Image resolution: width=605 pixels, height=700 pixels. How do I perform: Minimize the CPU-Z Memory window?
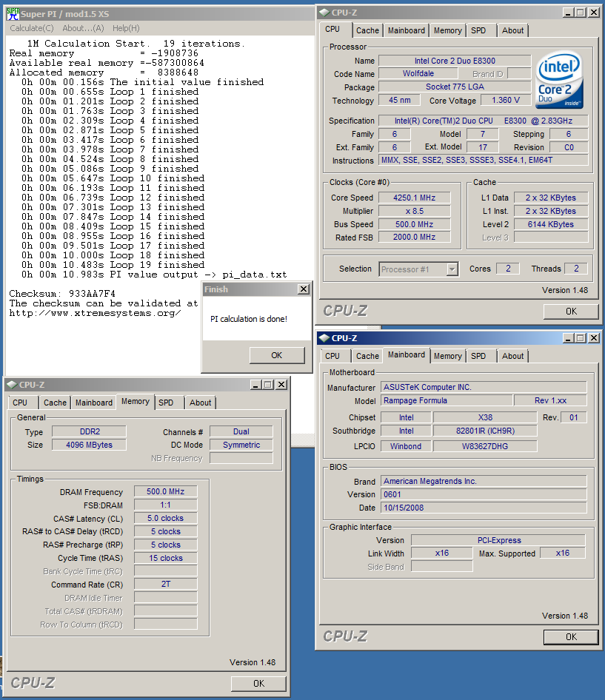point(255,384)
